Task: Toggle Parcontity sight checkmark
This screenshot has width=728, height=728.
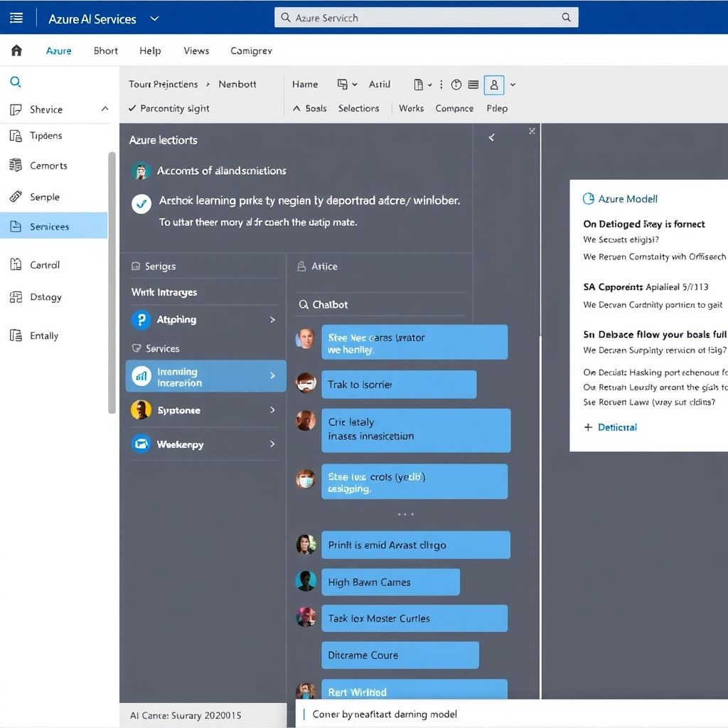Action: pyautogui.click(x=132, y=108)
